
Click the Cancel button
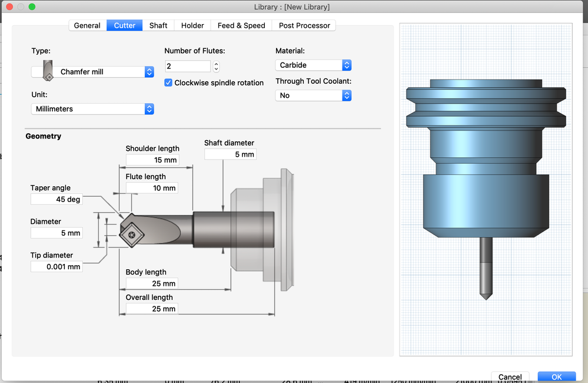(510, 377)
